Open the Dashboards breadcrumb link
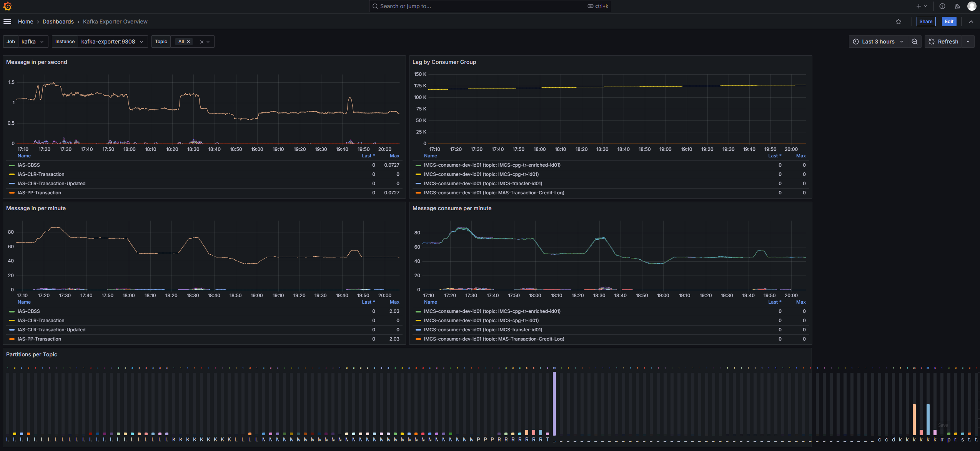980x451 pixels. pos(58,22)
